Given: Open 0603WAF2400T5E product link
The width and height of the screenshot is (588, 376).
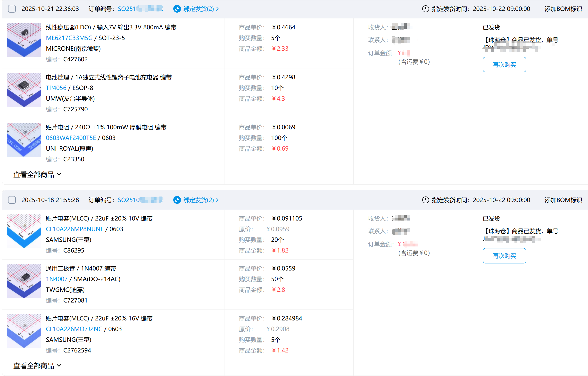Looking at the screenshot, I should [x=71, y=138].
